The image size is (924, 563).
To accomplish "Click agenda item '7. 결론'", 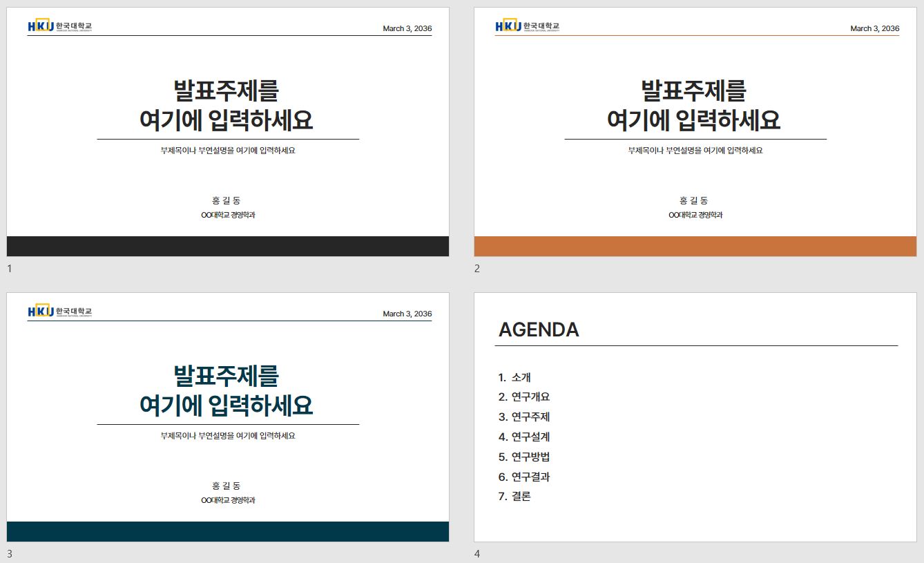I will tap(514, 496).
